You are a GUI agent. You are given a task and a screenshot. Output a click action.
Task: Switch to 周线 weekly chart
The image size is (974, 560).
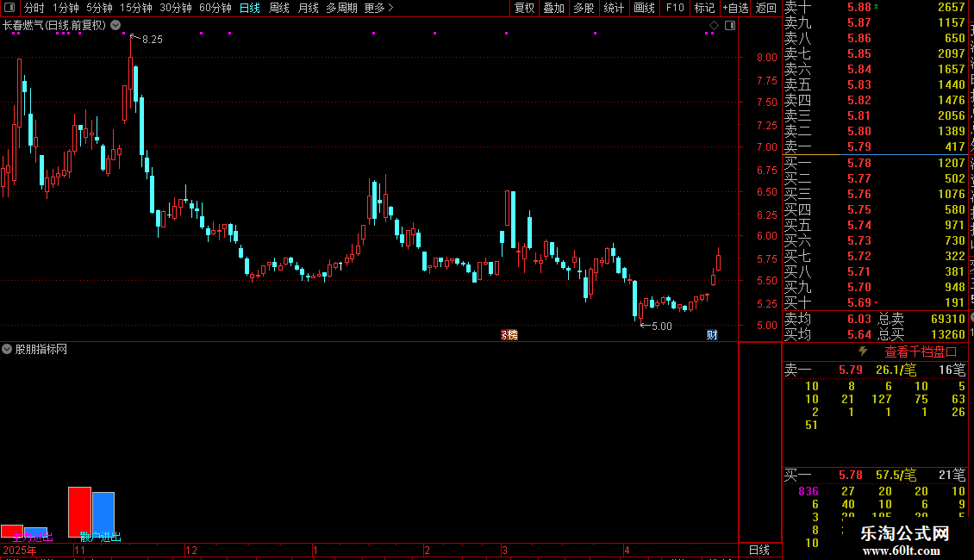tap(279, 8)
